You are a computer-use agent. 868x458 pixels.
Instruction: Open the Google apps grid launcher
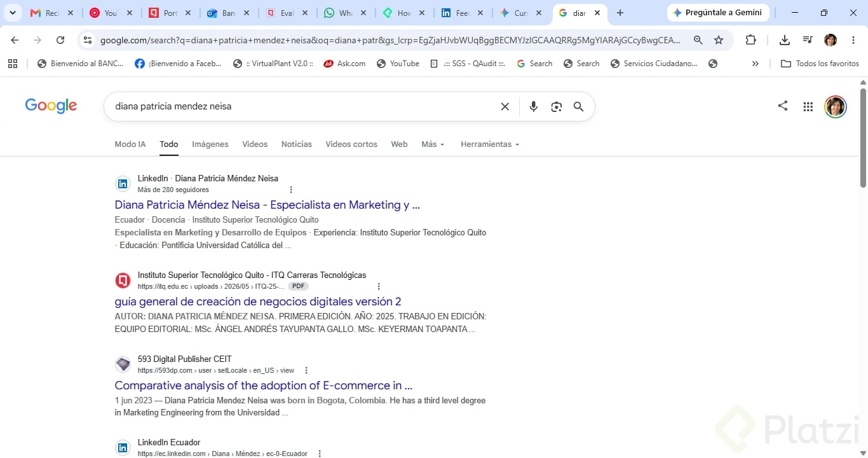click(808, 107)
